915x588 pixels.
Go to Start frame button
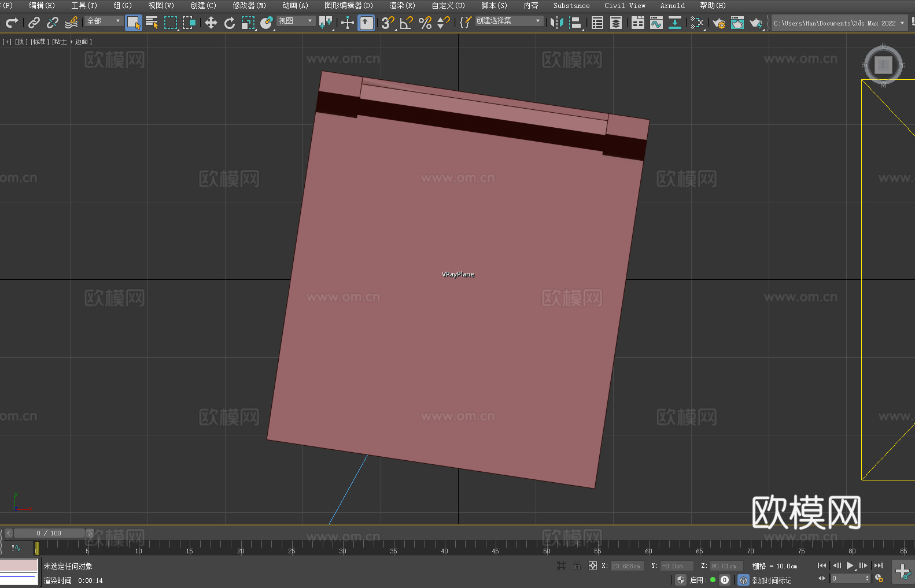822,565
